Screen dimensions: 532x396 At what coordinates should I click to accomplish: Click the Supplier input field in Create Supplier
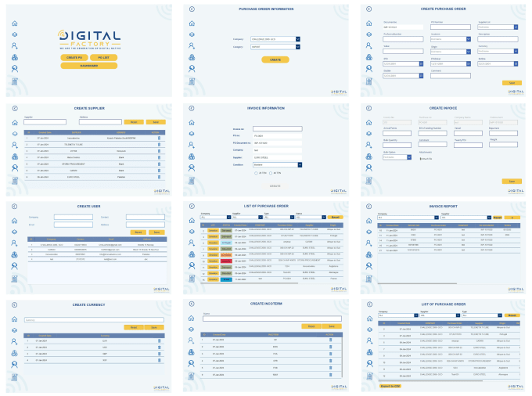[x=45, y=122]
